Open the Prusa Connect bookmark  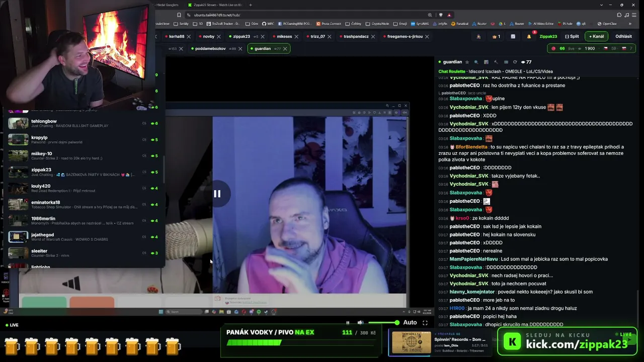point(330,24)
